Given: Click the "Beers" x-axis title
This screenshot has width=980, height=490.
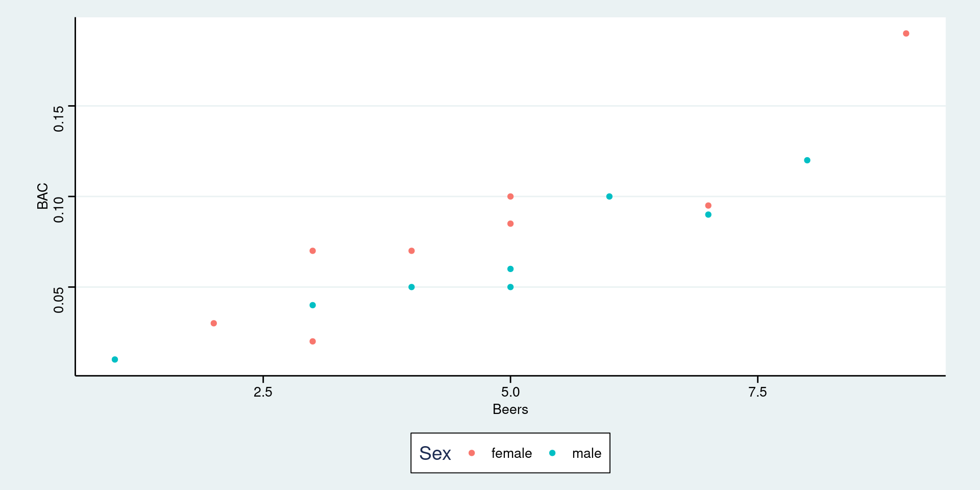Looking at the screenshot, I should [x=510, y=409].
